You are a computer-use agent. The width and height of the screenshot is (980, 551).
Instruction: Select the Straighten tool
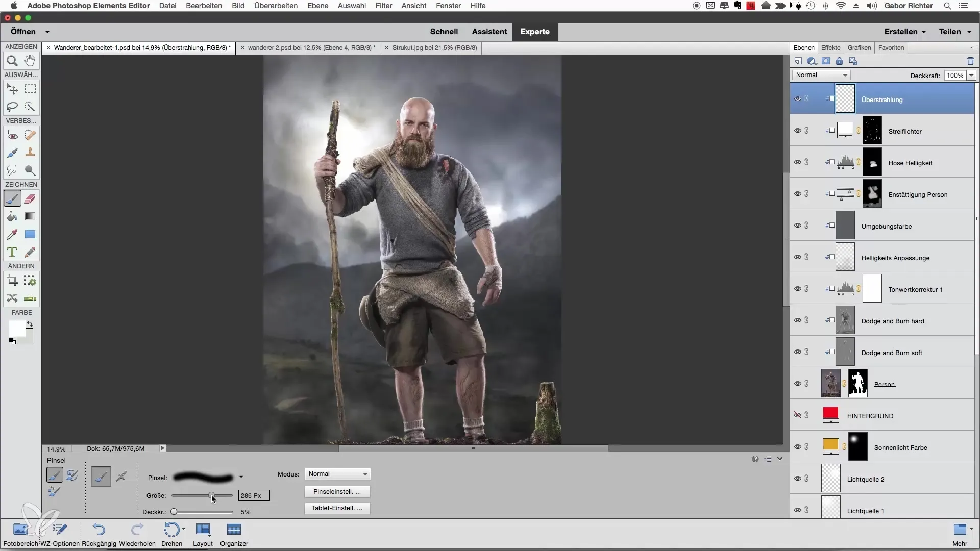pyautogui.click(x=30, y=298)
